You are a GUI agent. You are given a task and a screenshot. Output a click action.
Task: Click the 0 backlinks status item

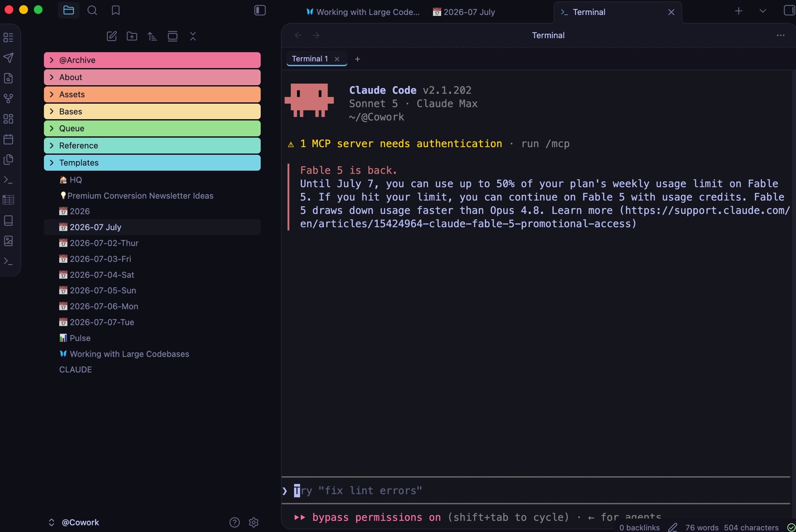click(639, 527)
